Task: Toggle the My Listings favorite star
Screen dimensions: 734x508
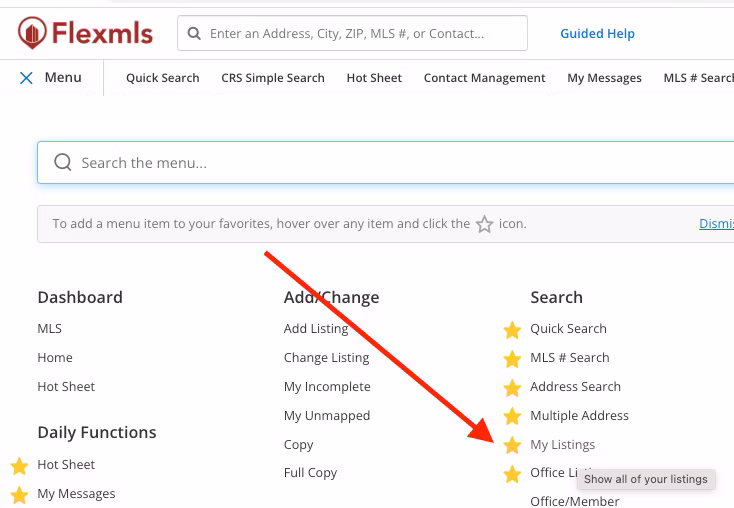Action: click(512, 445)
